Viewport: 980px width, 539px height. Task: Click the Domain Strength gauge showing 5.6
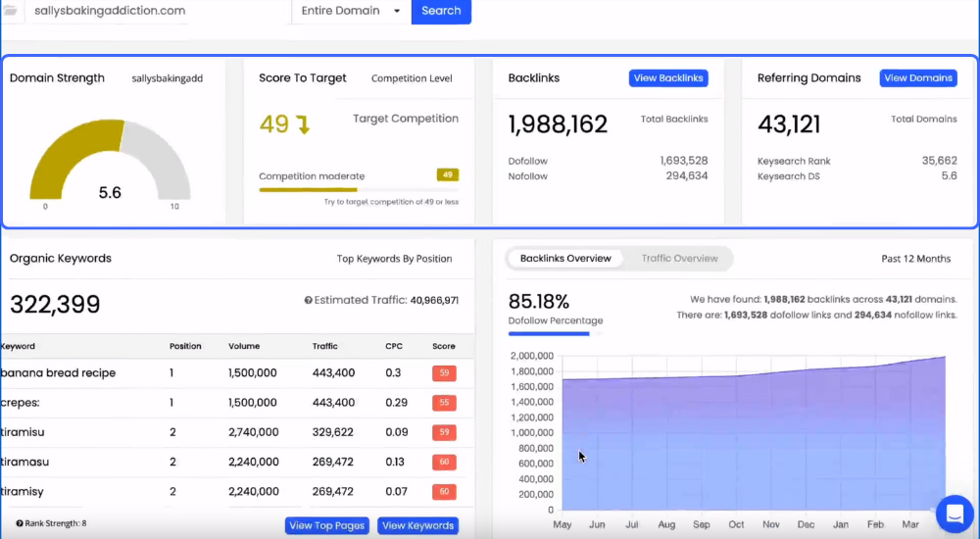click(x=110, y=160)
